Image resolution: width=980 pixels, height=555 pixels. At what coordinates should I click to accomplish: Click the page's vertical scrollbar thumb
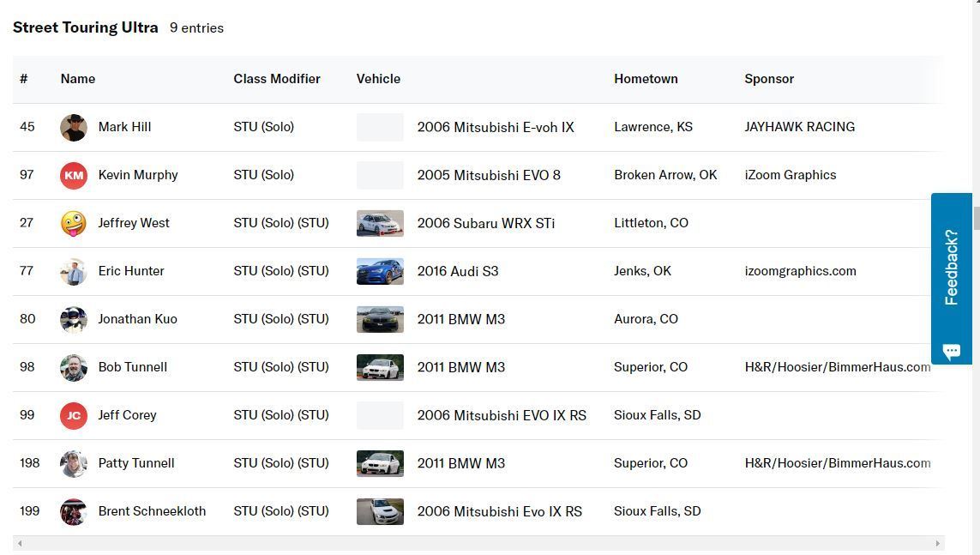point(976,218)
